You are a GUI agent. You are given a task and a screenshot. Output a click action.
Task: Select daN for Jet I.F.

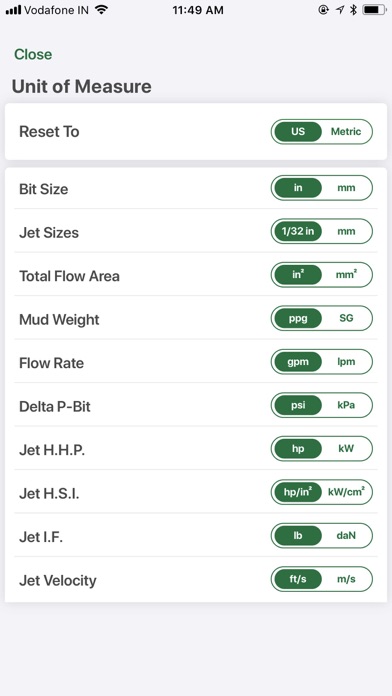[x=346, y=536]
